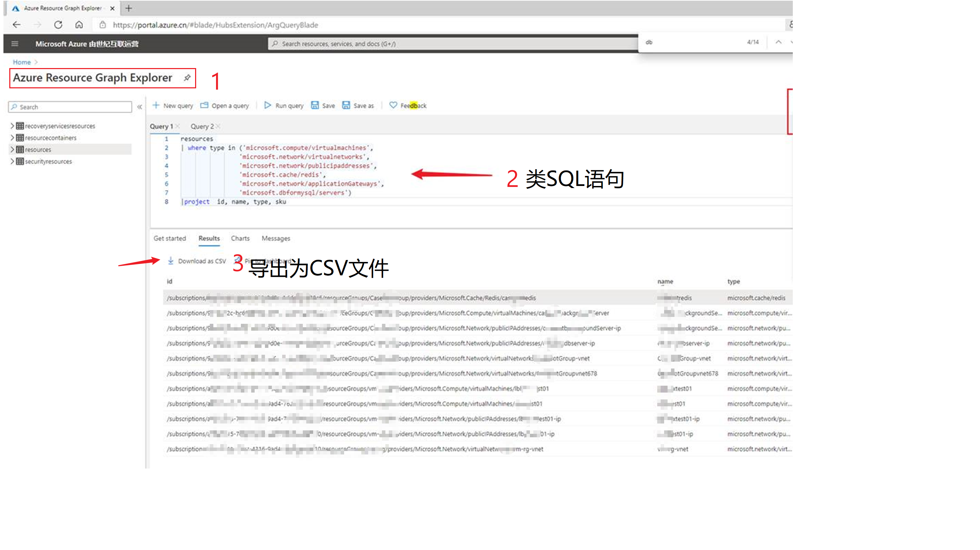Click the Save as icon
This screenshot has height=550, width=980.
(346, 105)
